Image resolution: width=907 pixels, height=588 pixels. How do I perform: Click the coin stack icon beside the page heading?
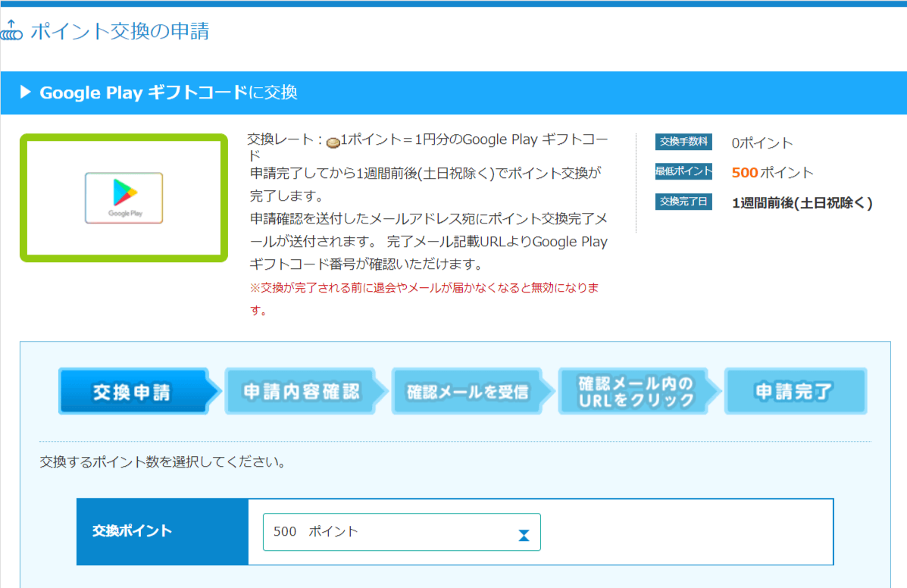point(11,31)
